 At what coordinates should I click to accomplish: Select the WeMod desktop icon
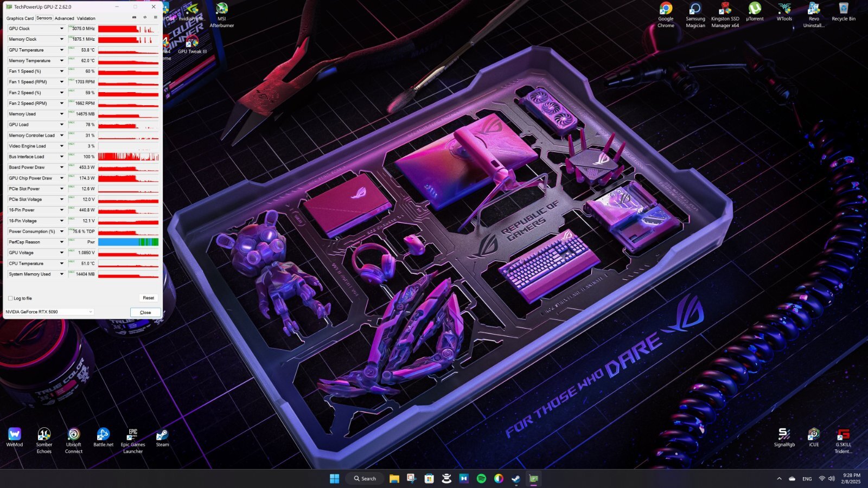point(15,438)
